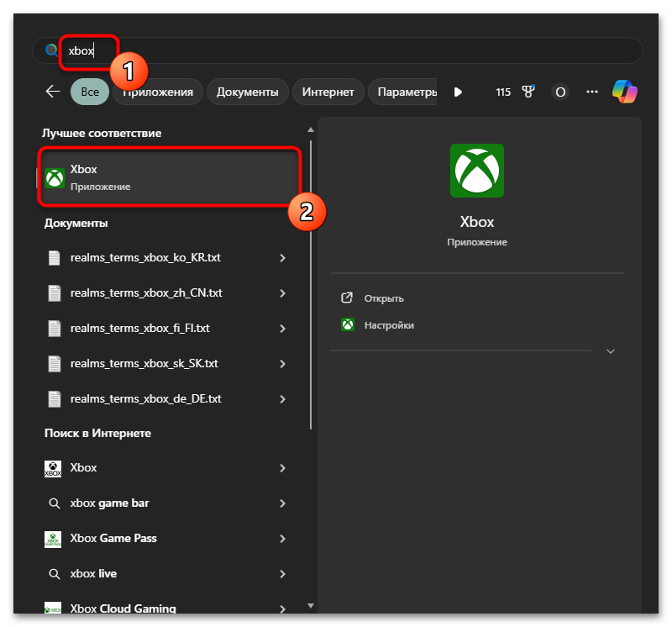Click the file icon for realms_terms_xbox_ko_KR.txt
The height and width of the screenshot is (627, 672).
[x=55, y=258]
